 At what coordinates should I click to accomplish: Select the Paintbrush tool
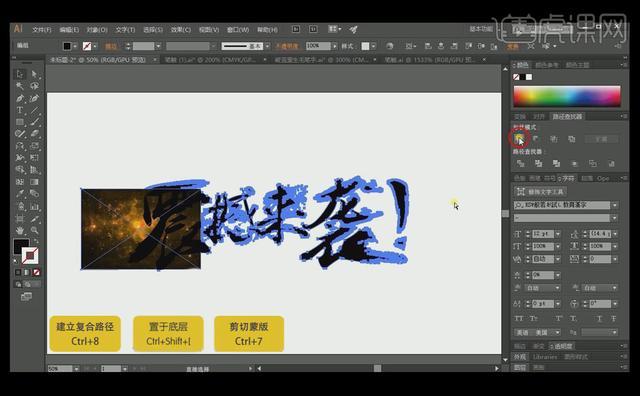[x=34, y=122]
